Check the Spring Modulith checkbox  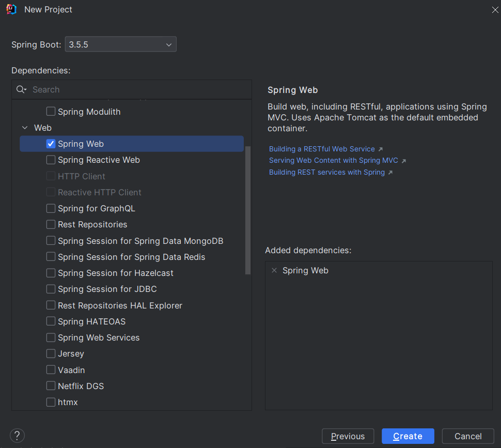tap(51, 112)
